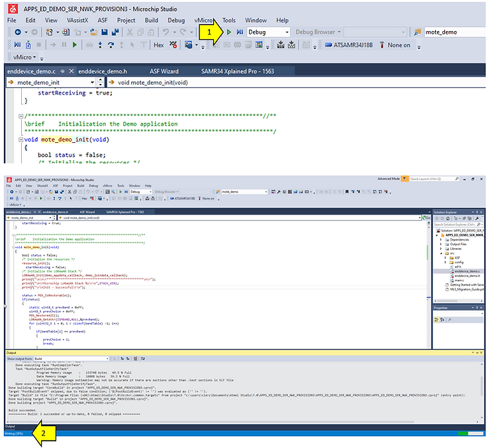Click Start Without Debugging arrow in enlarged toolbar
Image resolution: width=490 pixels, height=448 pixels.
click(228, 32)
